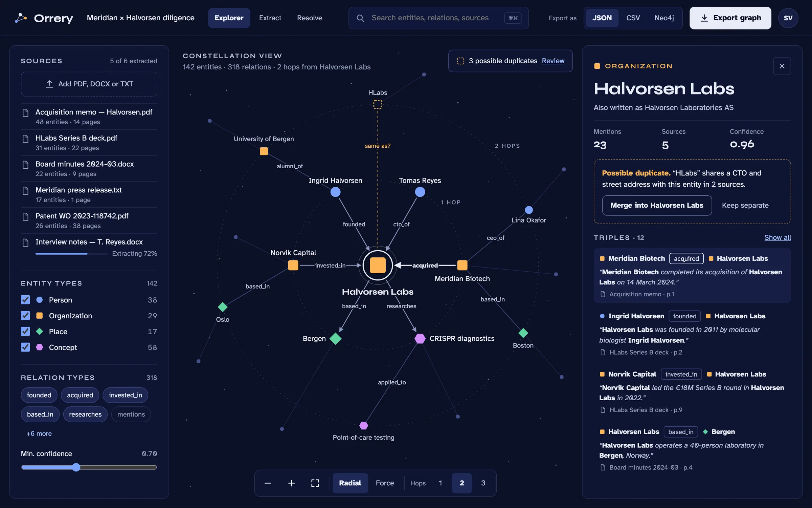This screenshot has height=508, width=812.
Task: Click Keep separate
Action: click(745, 205)
